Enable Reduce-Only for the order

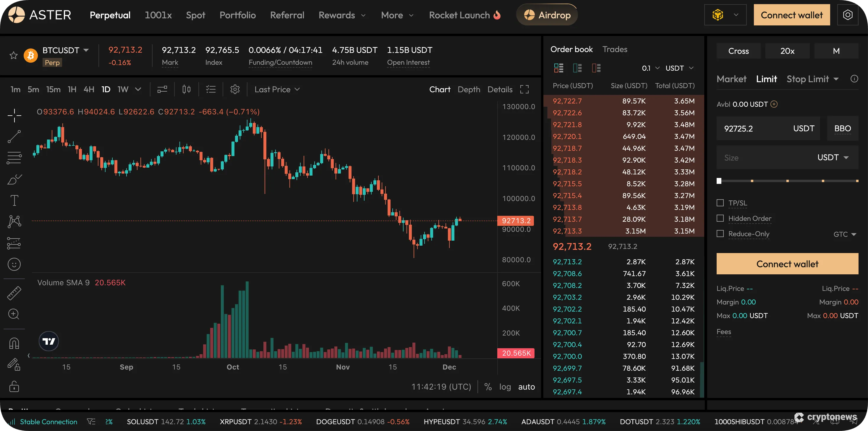point(720,234)
